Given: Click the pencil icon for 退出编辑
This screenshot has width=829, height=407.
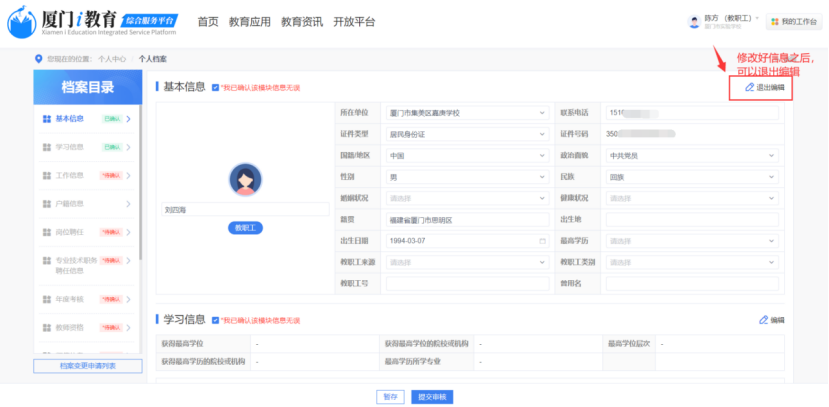Looking at the screenshot, I should point(750,88).
